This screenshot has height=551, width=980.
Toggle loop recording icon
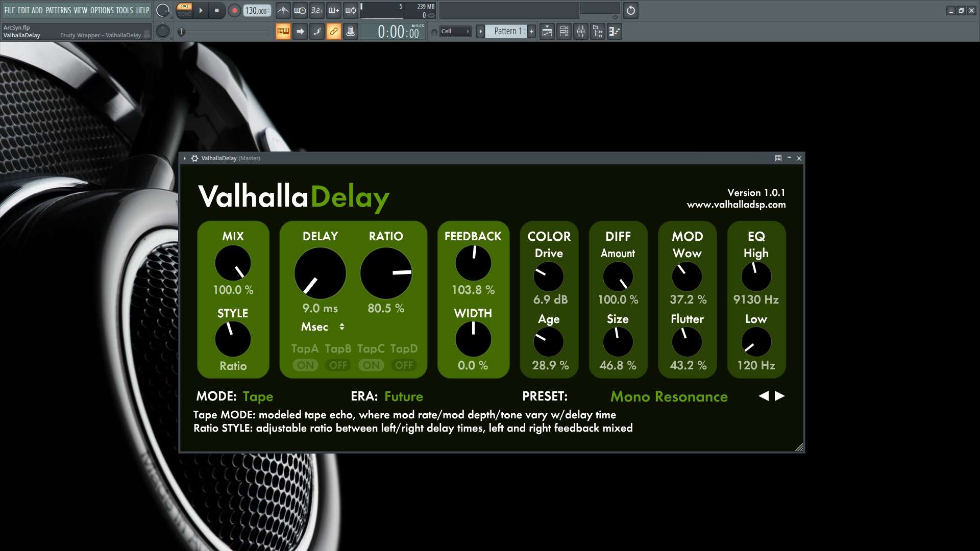click(351, 10)
